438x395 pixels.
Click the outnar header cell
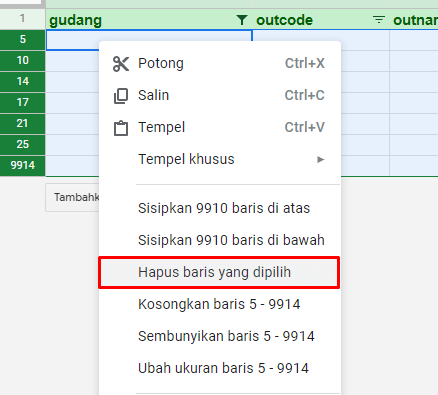[414, 20]
